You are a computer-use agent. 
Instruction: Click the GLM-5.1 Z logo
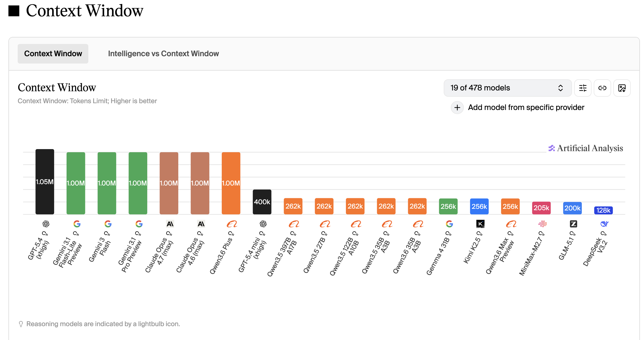pos(573,224)
